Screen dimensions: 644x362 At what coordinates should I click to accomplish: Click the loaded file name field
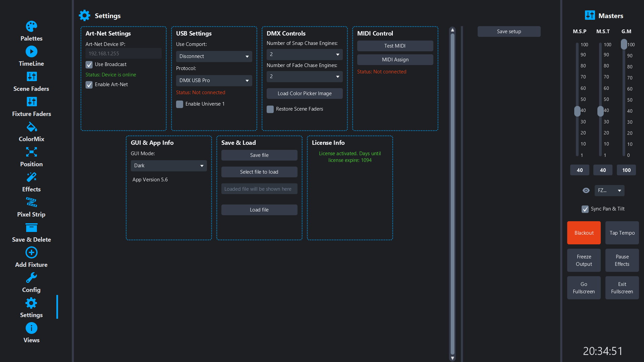coord(259,189)
